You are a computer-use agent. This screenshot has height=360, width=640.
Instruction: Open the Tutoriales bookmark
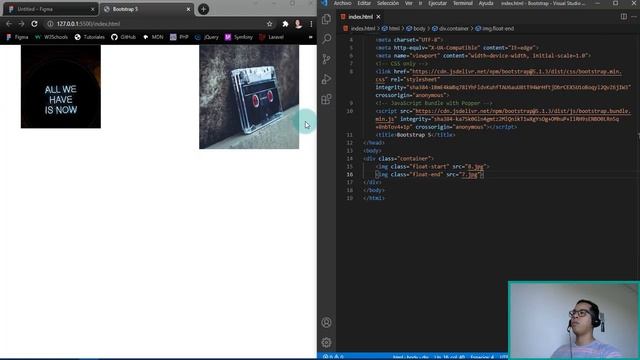89,37
